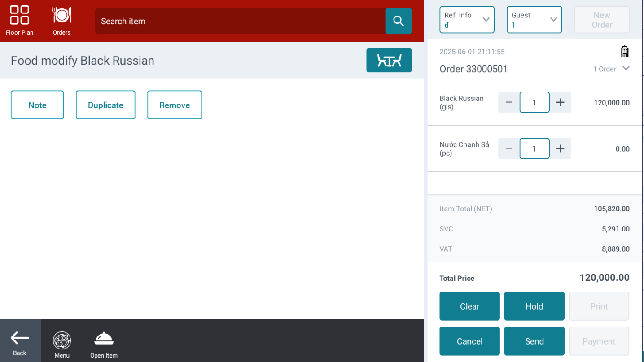The height and width of the screenshot is (362, 644).
Task: Click the 120,000.00 Black Russian price
Action: point(612,103)
